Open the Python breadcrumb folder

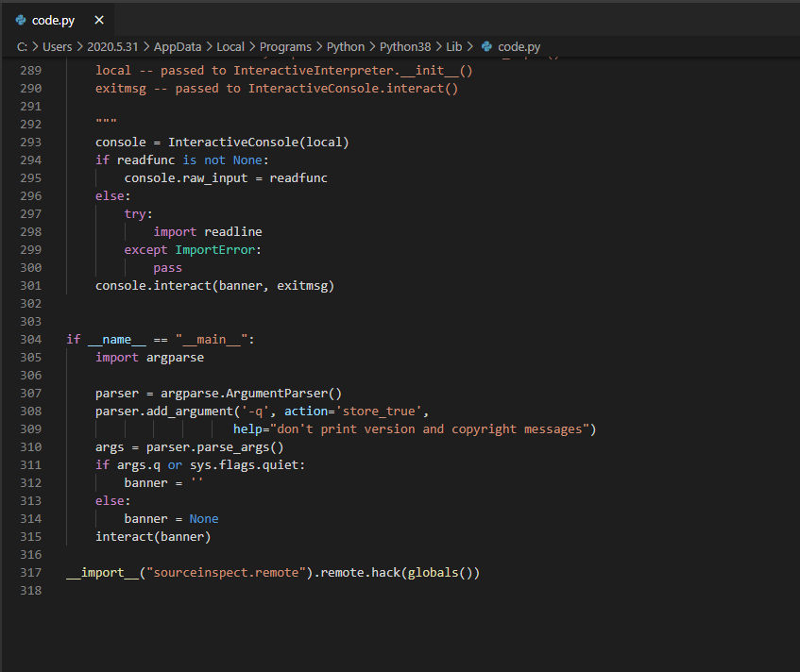346,47
